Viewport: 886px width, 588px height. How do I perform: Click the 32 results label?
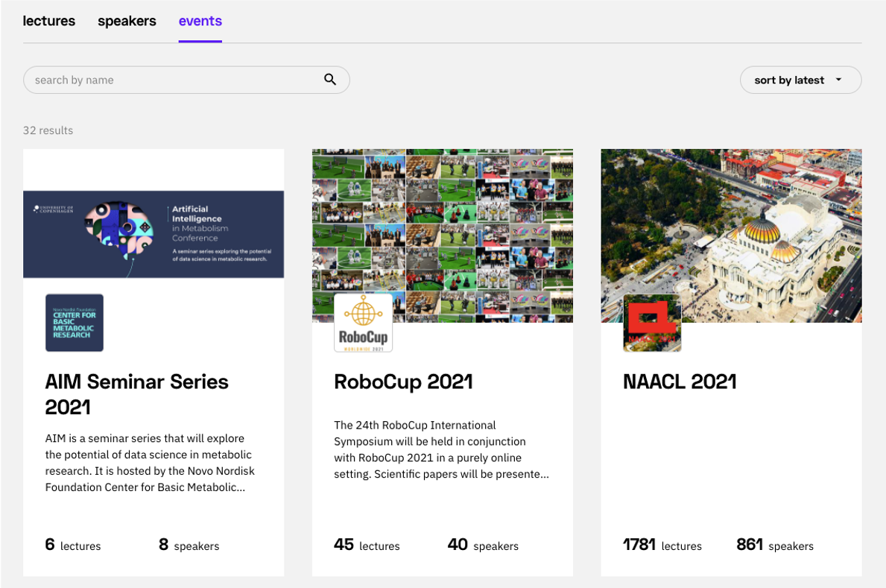pos(48,130)
